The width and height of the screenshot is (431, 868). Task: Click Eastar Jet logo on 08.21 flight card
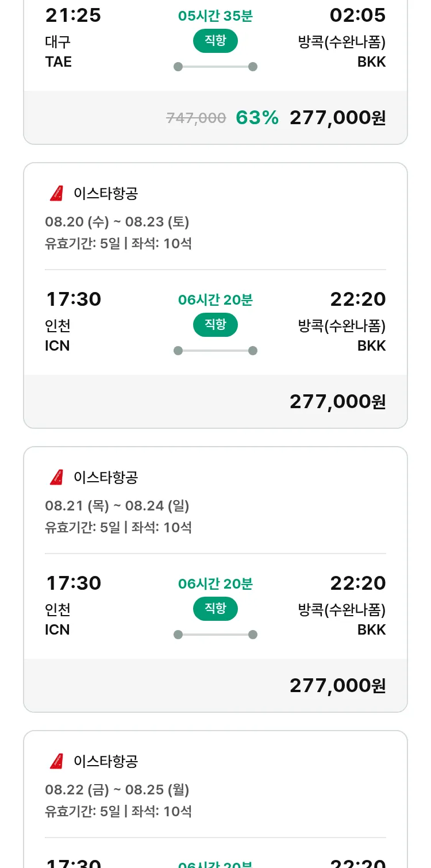(56, 477)
